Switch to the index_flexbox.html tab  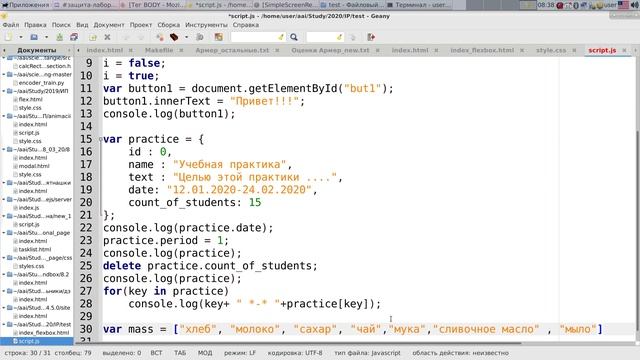tap(482, 50)
